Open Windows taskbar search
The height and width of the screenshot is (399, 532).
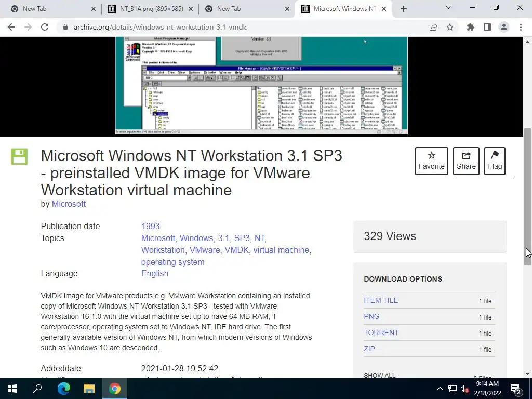point(37,389)
